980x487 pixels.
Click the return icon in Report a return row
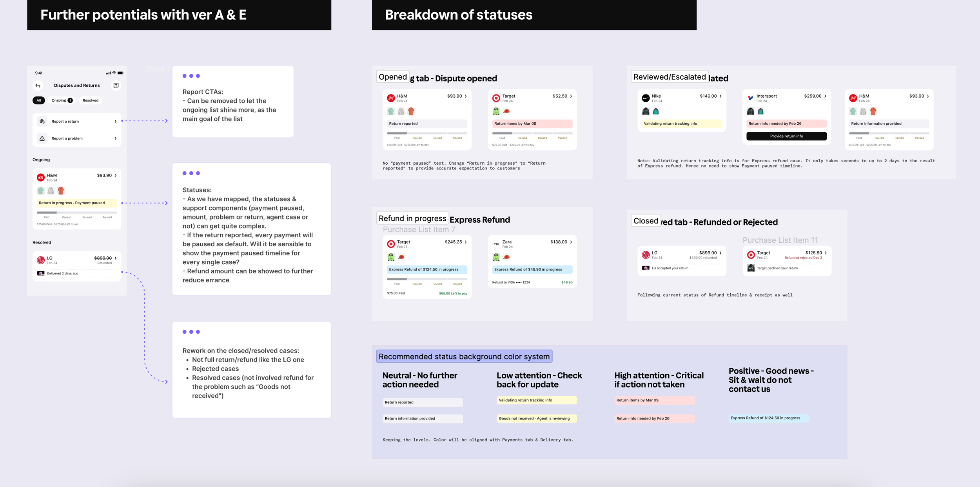pos(42,122)
